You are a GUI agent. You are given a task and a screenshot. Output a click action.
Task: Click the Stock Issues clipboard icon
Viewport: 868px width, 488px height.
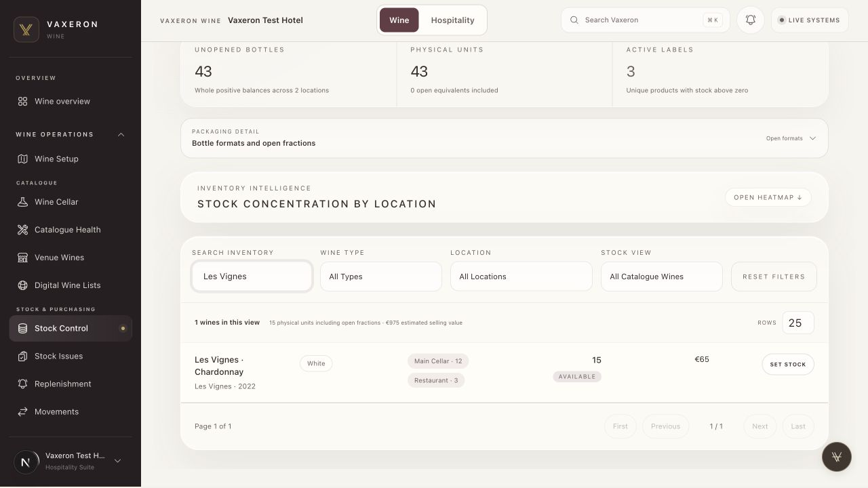coord(22,356)
